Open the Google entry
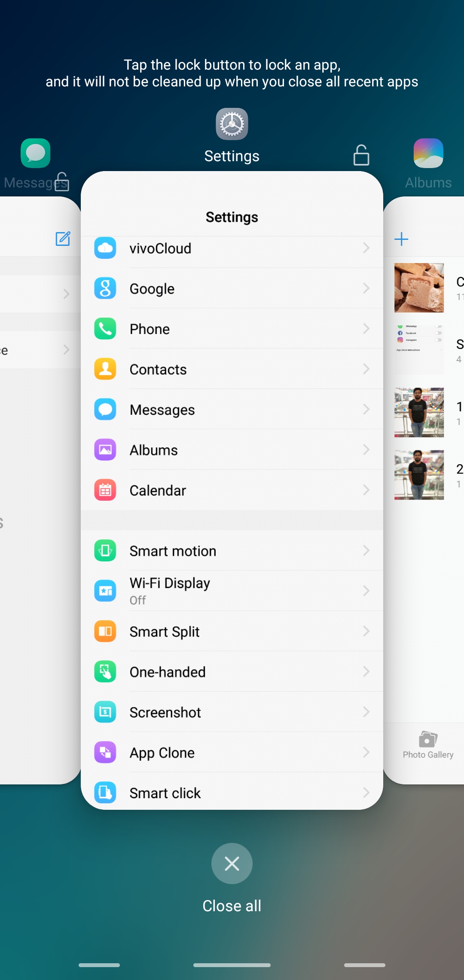Viewport: 464px width, 980px height. pyautogui.click(x=232, y=288)
